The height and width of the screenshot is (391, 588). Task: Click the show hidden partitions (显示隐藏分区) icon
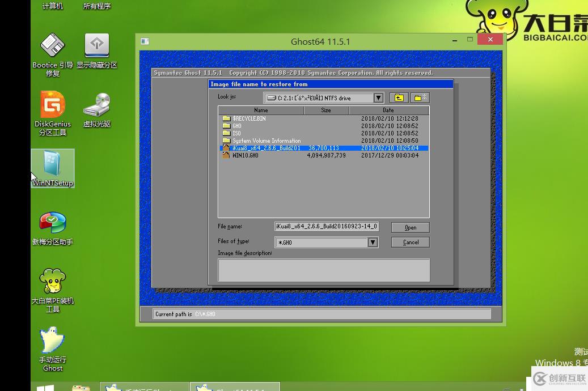pos(97,46)
